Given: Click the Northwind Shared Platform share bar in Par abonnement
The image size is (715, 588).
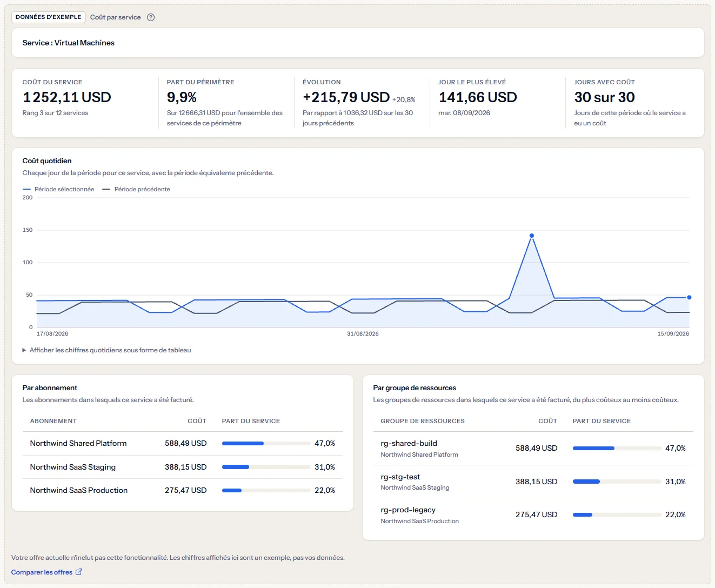Looking at the screenshot, I should point(266,443).
